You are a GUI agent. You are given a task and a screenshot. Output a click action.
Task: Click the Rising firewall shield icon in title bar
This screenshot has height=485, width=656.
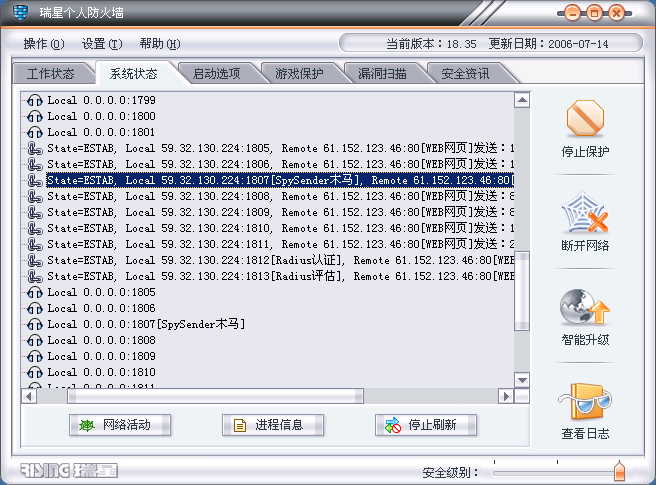point(20,12)
